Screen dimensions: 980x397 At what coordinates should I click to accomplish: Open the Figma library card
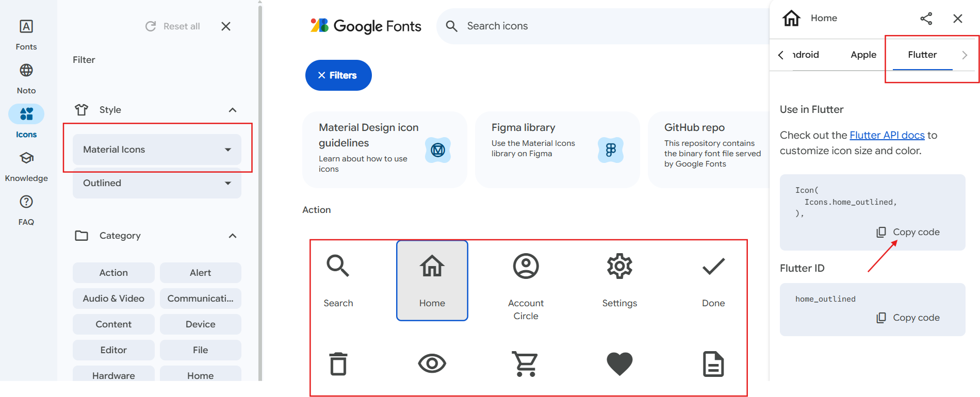(558, 150)
